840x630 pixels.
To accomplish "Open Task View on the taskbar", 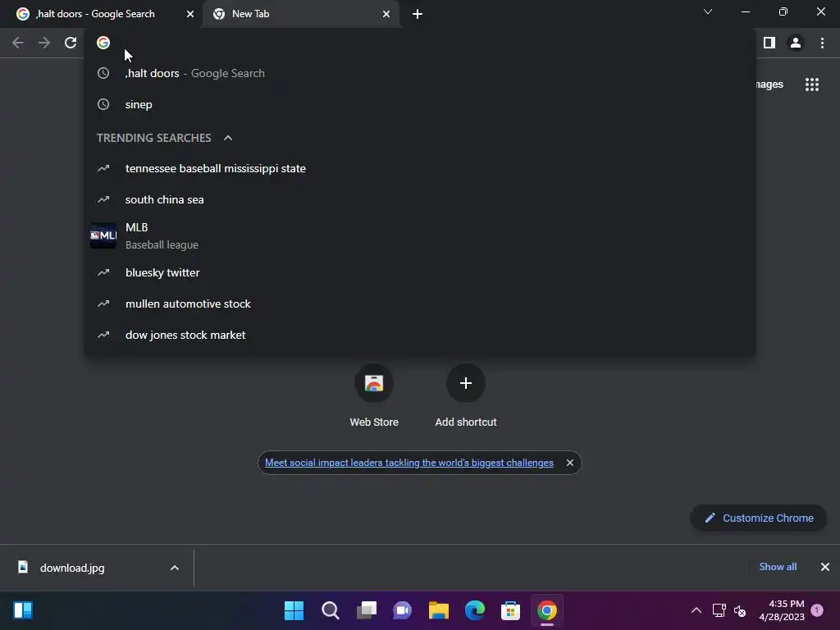I will (367, 610).
